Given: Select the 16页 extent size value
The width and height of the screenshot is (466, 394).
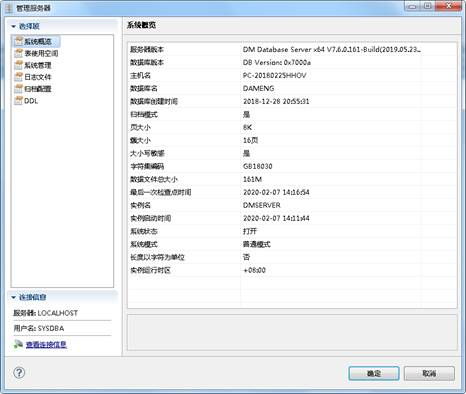Looking at the screenshot, I should click(x=250, y=141).
